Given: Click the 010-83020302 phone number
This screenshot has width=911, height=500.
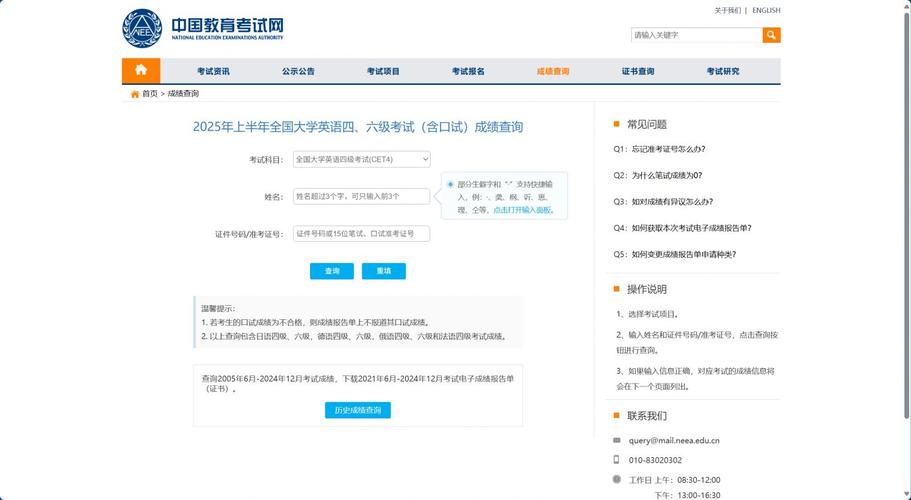Looking at the screenshot, I should [655, 460].
